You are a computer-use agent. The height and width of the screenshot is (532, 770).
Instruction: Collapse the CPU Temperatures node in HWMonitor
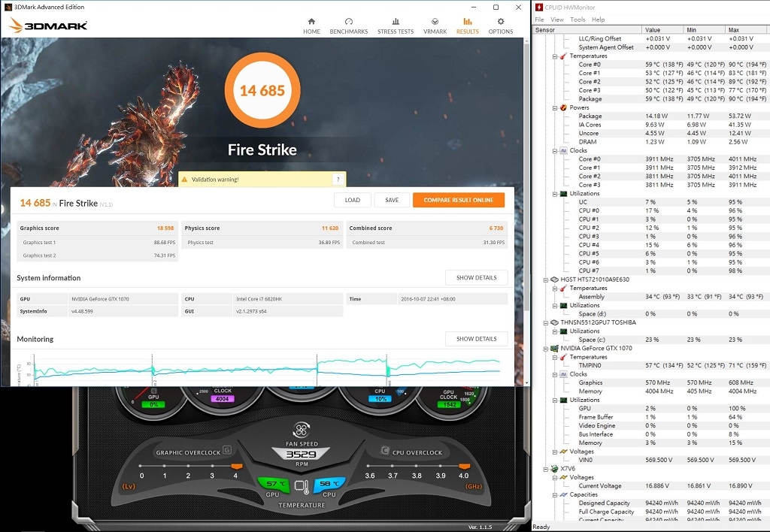[555, 56]
